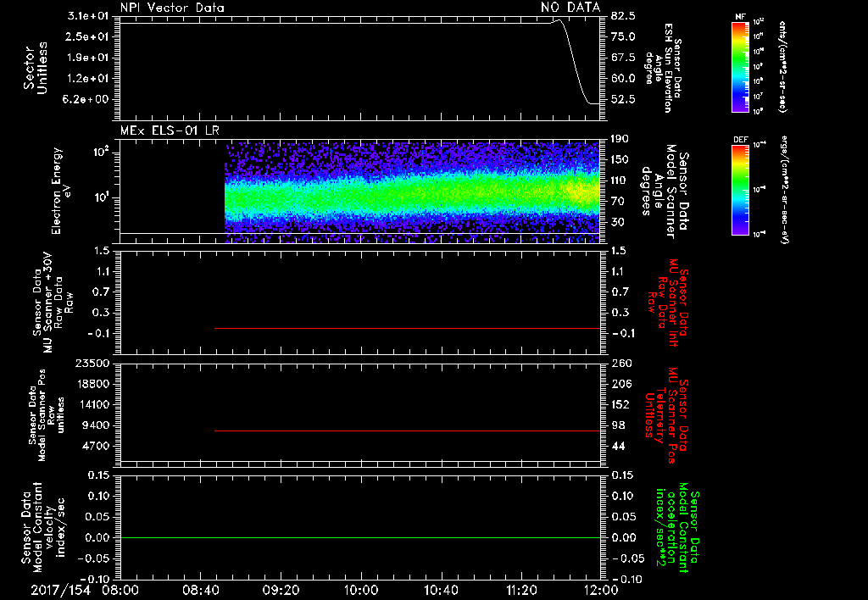Click the '2017/154 08:00' start time label

pos(84,590)
